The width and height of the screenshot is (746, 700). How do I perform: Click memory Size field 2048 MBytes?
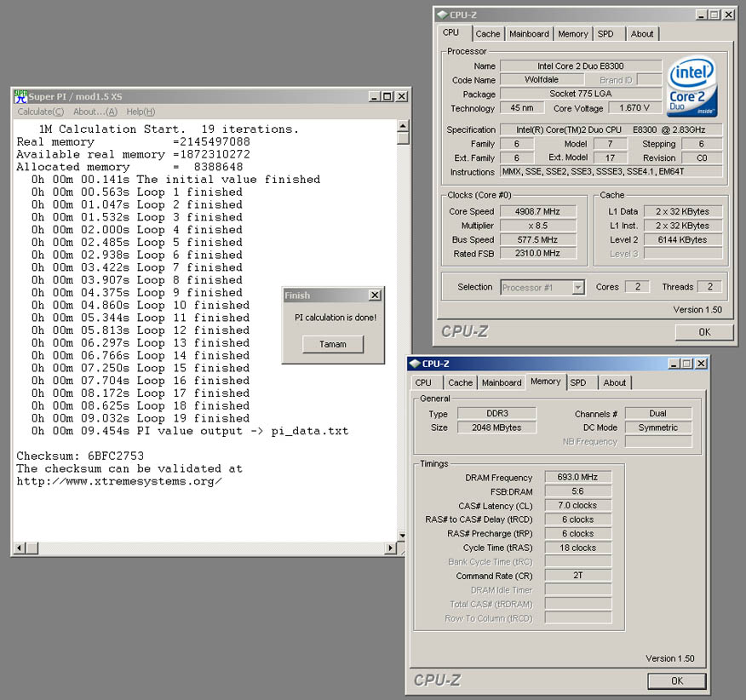tap(496, 427)
